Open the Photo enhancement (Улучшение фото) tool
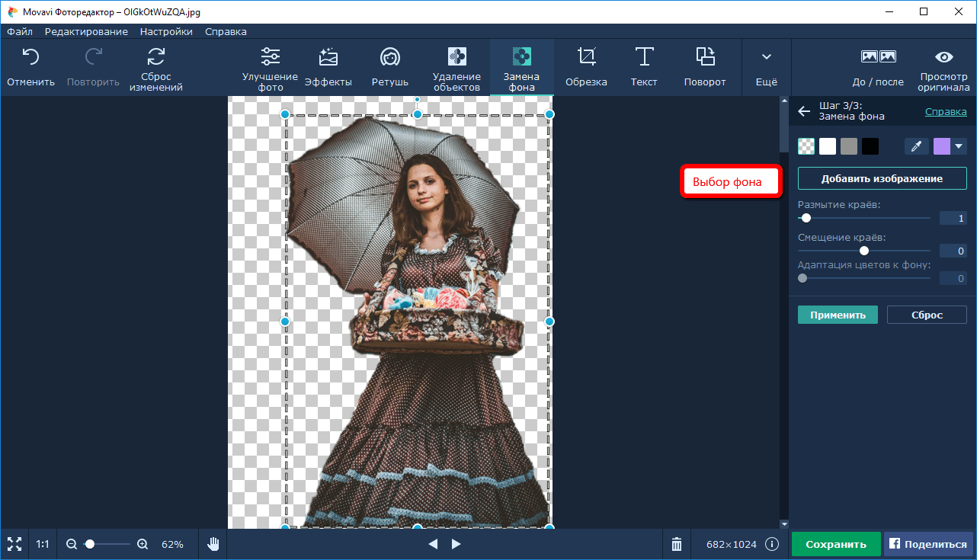 [270, 57]
